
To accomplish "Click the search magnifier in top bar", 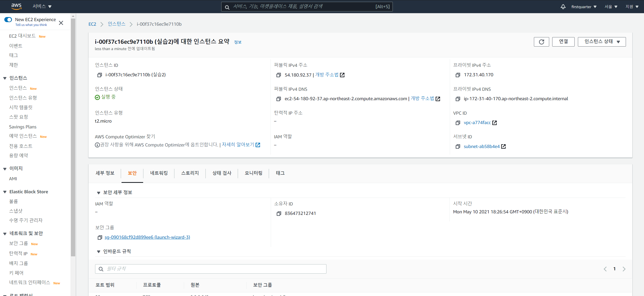I will point(227,7).
